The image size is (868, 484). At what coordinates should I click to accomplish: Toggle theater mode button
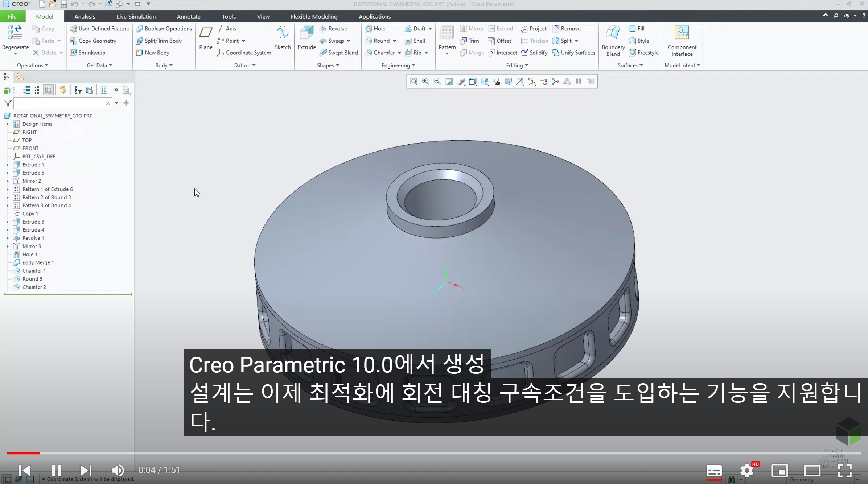pos(812,471)
